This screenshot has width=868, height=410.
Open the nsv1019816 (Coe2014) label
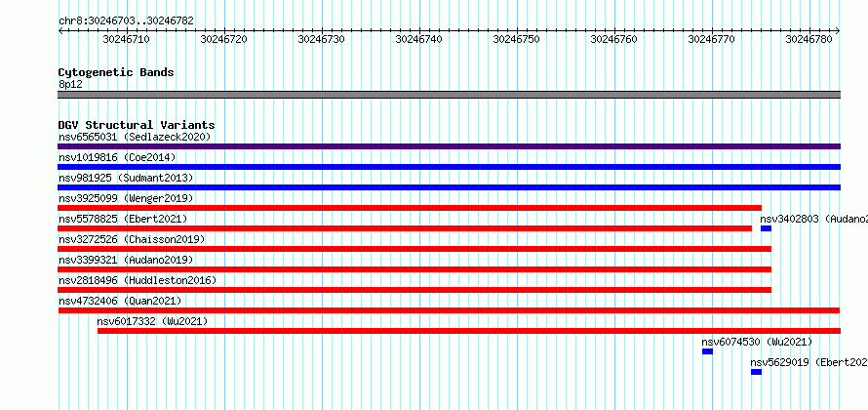[117, 157]
